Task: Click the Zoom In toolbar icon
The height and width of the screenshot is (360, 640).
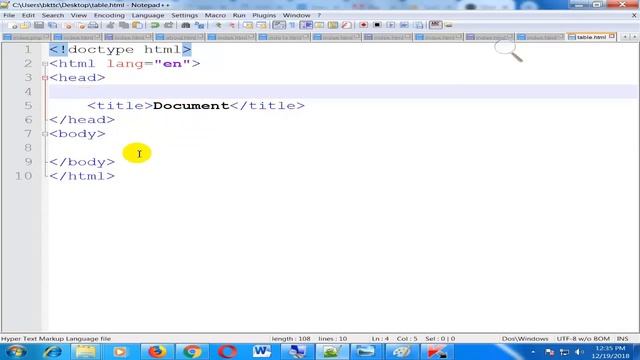Action: point(218,25)
